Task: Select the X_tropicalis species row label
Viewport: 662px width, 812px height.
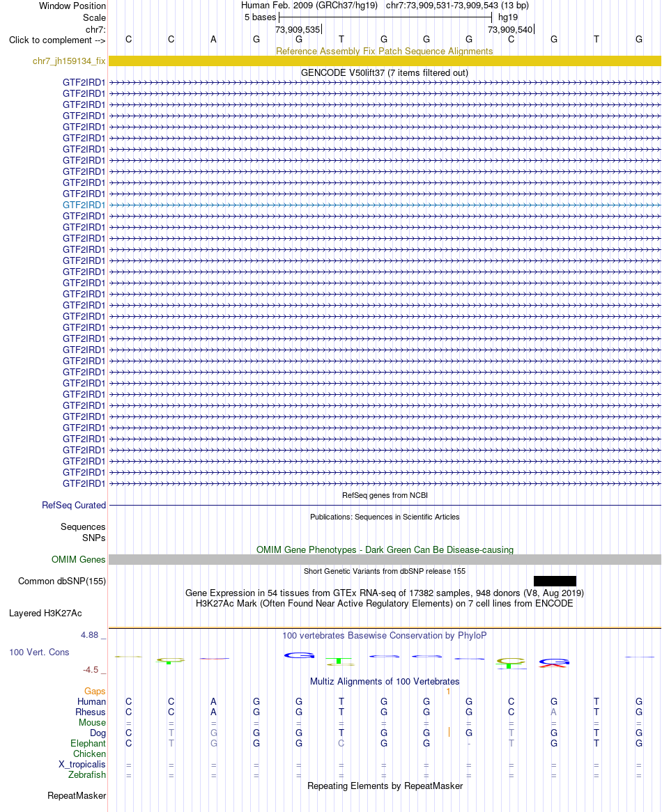Action: (x=82, y=765)
